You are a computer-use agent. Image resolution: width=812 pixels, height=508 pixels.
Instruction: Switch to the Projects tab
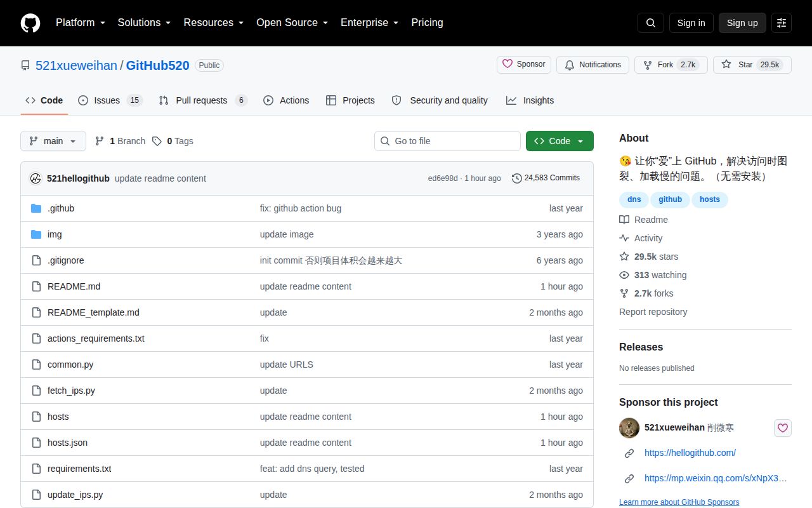[x=350, y=100]
